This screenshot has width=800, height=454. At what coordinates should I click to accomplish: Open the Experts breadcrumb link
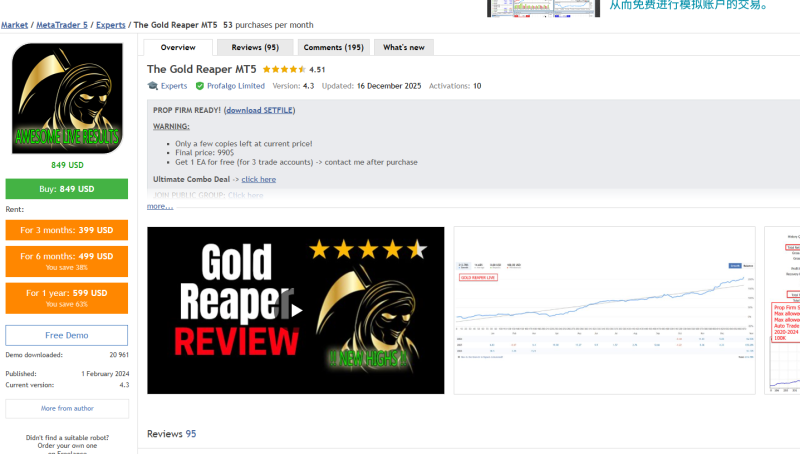(111, 25)
